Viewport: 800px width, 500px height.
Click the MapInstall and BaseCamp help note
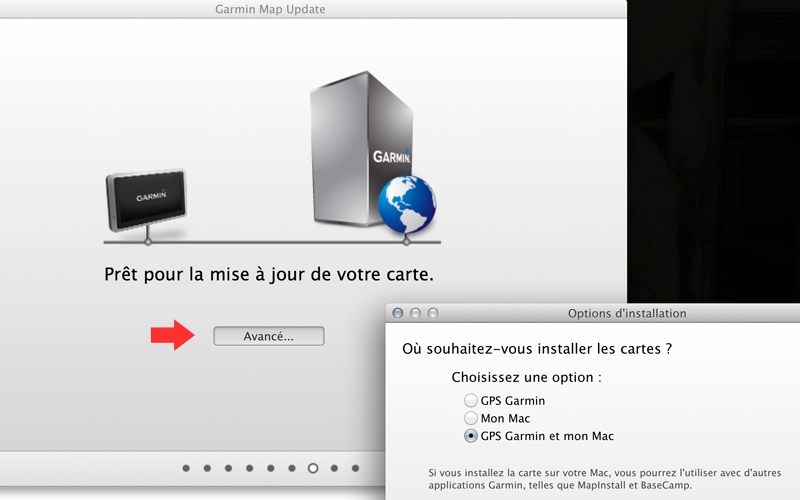coord(605,479)
